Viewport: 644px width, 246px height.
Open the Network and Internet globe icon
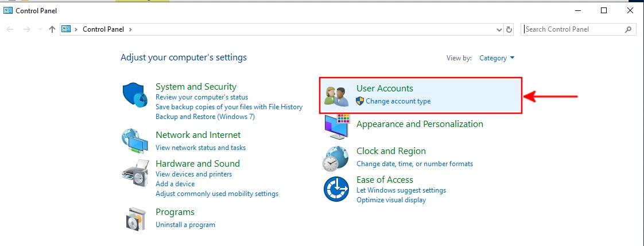(135, 141)
